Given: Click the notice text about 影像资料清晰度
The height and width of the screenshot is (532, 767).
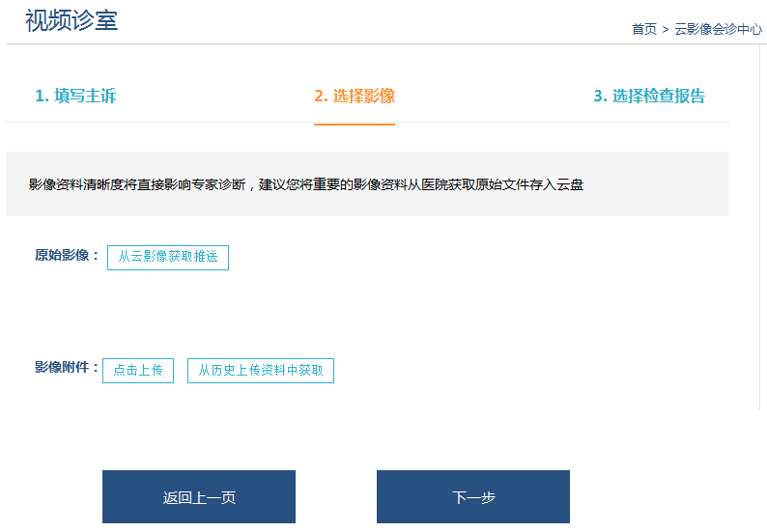Looking at the screenshot, I should point(305,184).
